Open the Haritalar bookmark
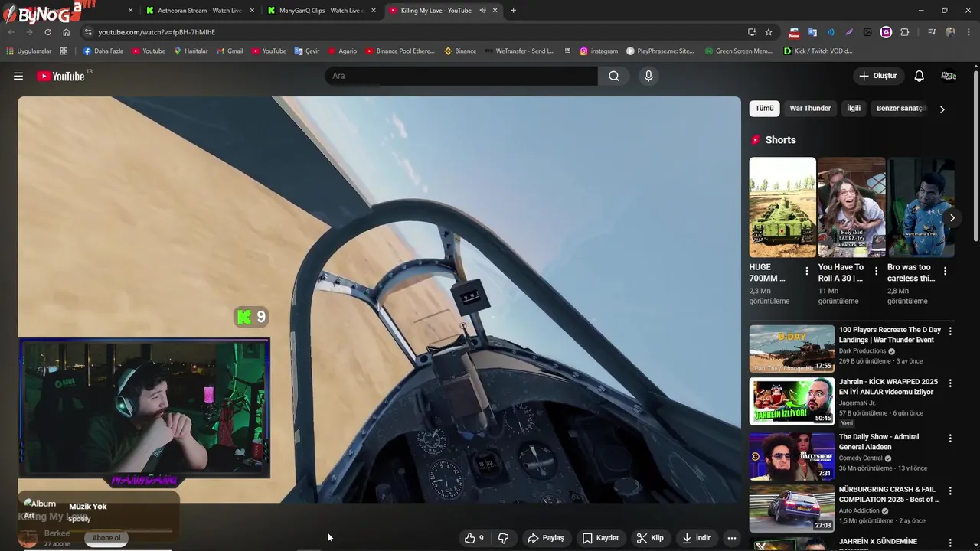 (x=191, y=51)
